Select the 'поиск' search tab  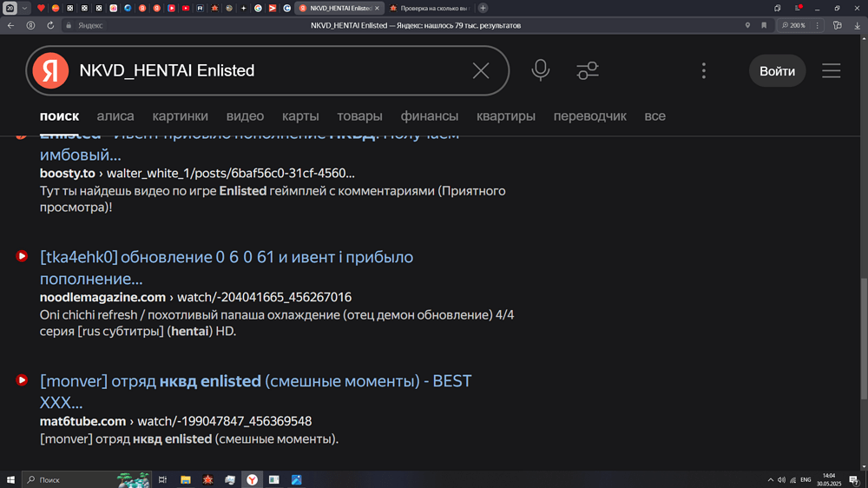click(59, 116)
